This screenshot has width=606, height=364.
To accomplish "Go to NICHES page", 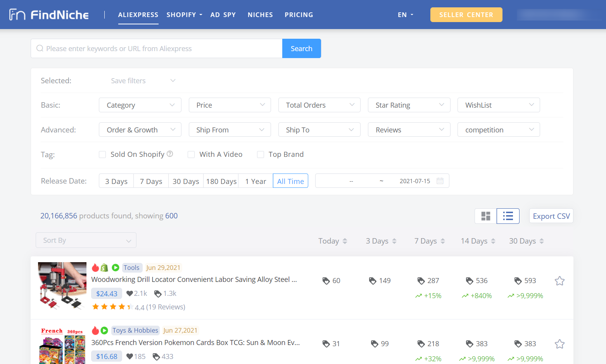I will tap(260, 15).
